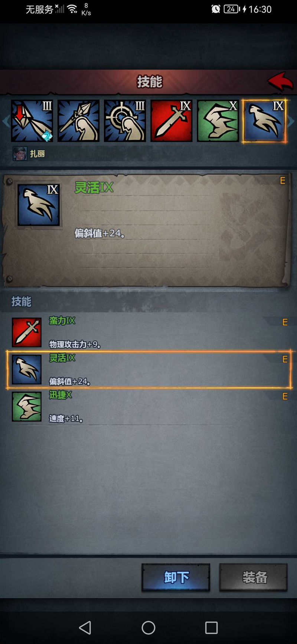Choose the 灵活IX skill row in list
Screen dimensions: 297x644
coord(148,370)
